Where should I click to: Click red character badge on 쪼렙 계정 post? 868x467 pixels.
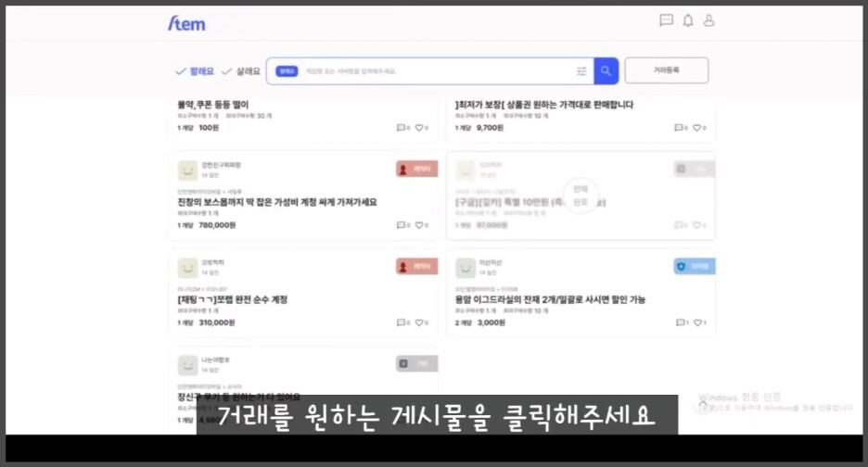pyautogui.click(x=416, y=266)
